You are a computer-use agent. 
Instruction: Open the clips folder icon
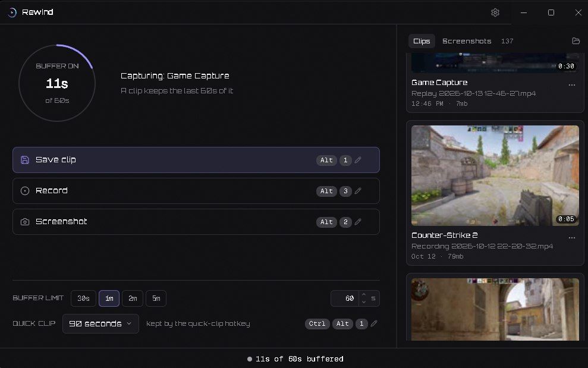pyautogui.click(x=576, y=41)
